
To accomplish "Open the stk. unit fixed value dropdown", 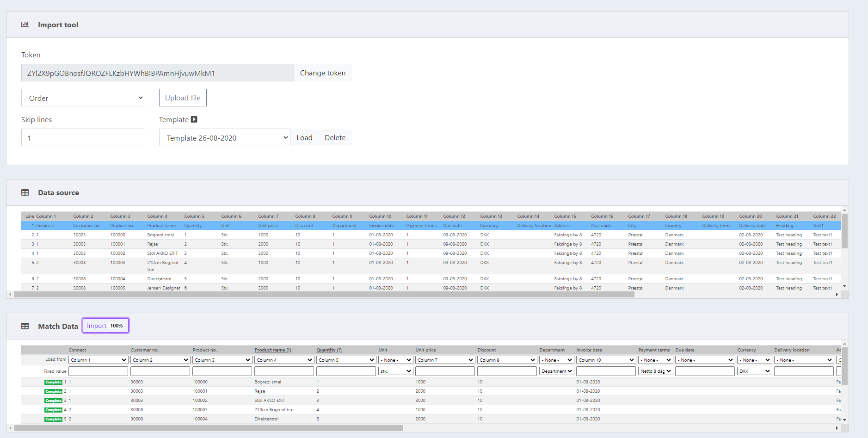I will point(395,370).
